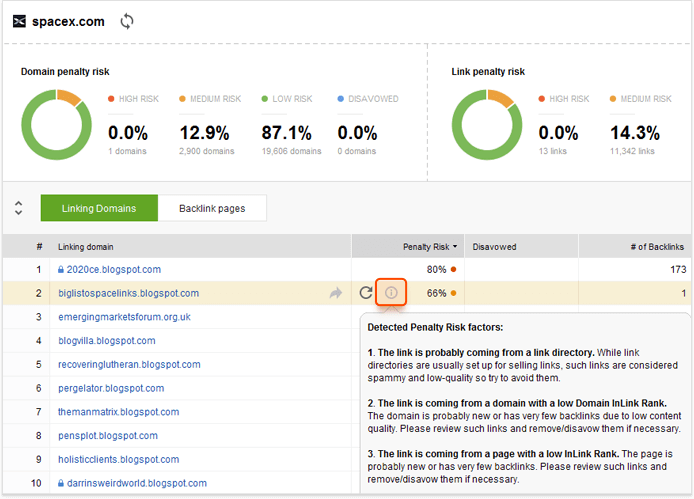Open the emergingmarketsforum.org.uk link

[124, 317]
